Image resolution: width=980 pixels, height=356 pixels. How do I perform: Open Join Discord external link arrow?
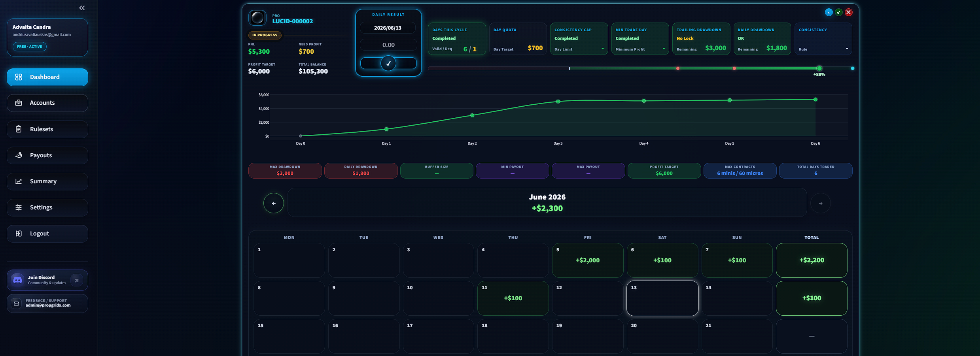click(x=77, y=280)
